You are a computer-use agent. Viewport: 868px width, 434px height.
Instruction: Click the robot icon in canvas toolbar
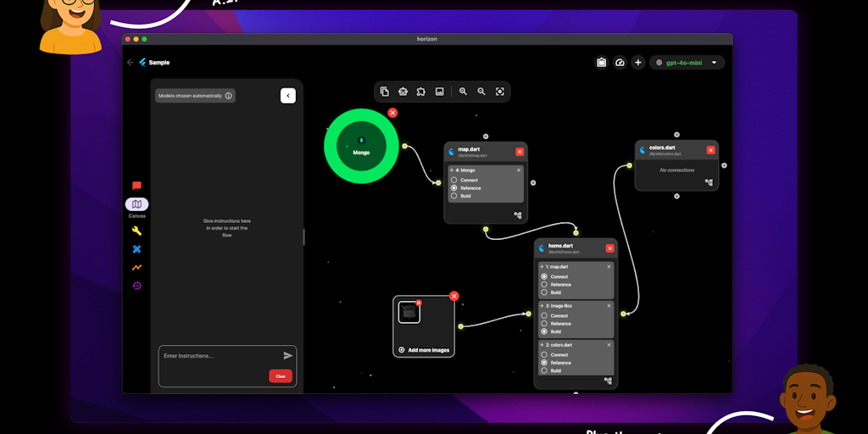tap(403, 92)
